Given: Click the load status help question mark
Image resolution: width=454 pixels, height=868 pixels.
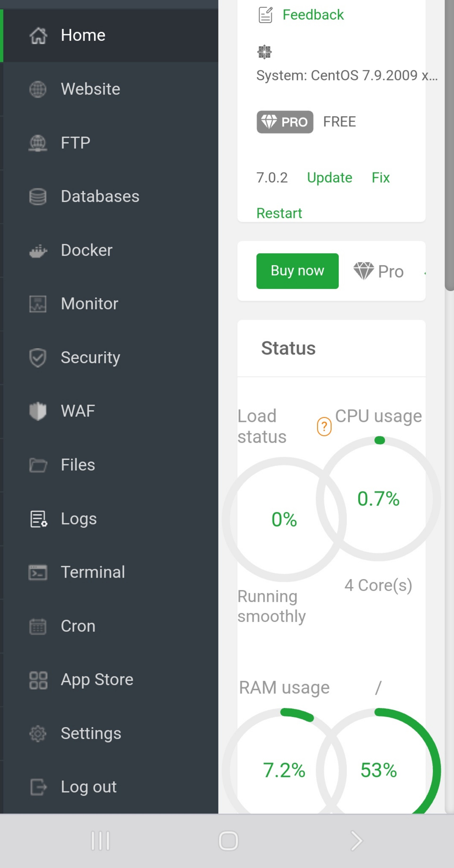Looking at the screenshot, I should click(324, 427).
